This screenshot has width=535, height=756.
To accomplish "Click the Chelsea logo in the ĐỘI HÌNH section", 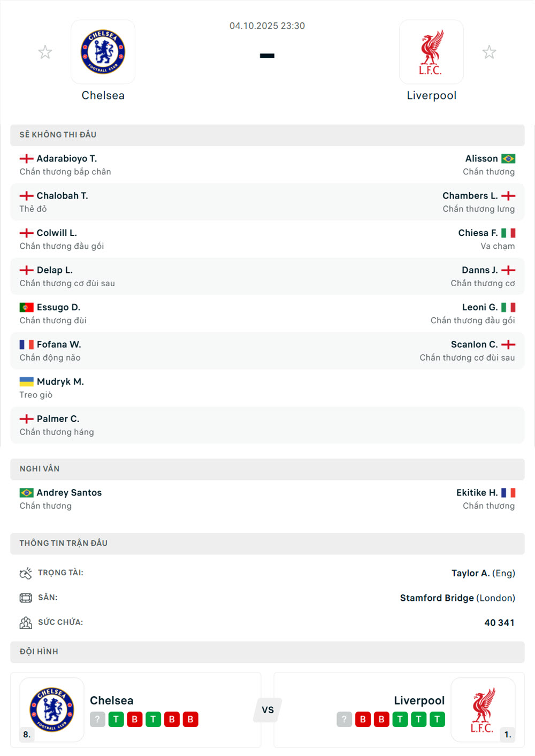I will (x=52, y=709).
